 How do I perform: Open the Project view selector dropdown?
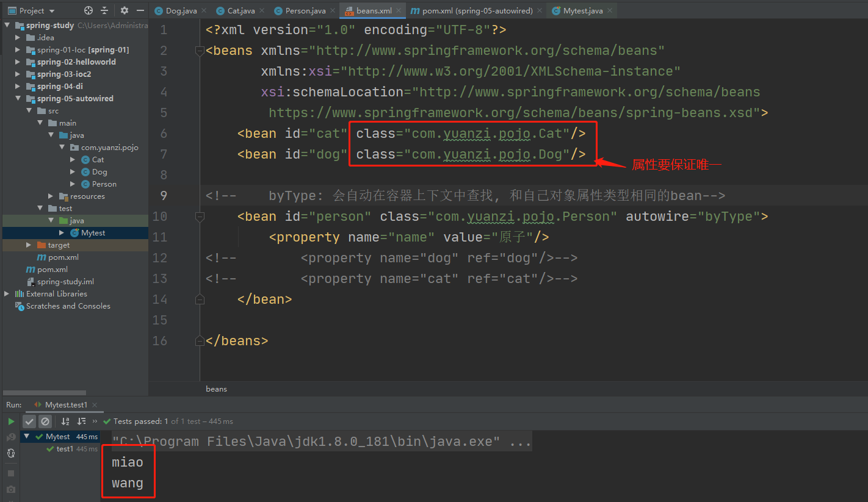click(x=32, y=10)
